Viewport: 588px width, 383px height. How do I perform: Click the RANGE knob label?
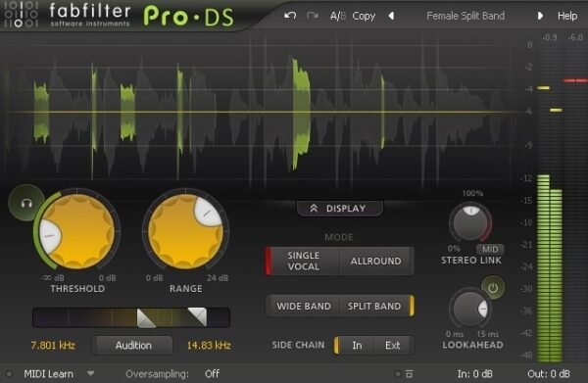pos(185,289)
